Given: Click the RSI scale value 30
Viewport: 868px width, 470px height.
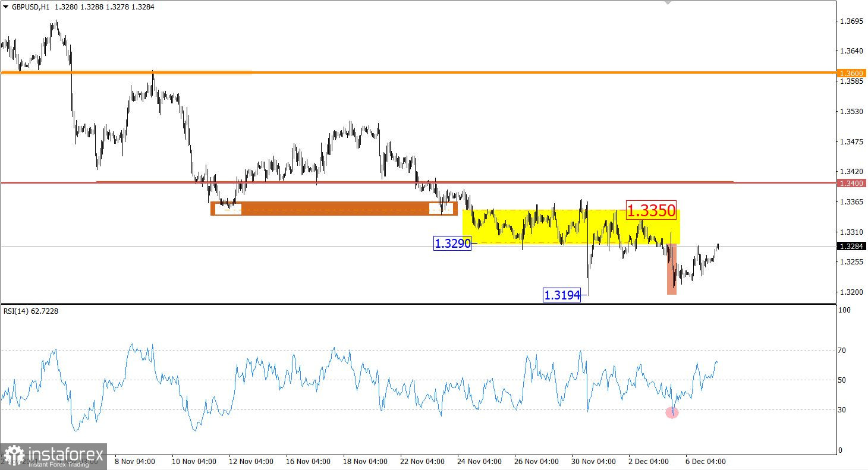Looking at the screenshot, I should point(842,409).
